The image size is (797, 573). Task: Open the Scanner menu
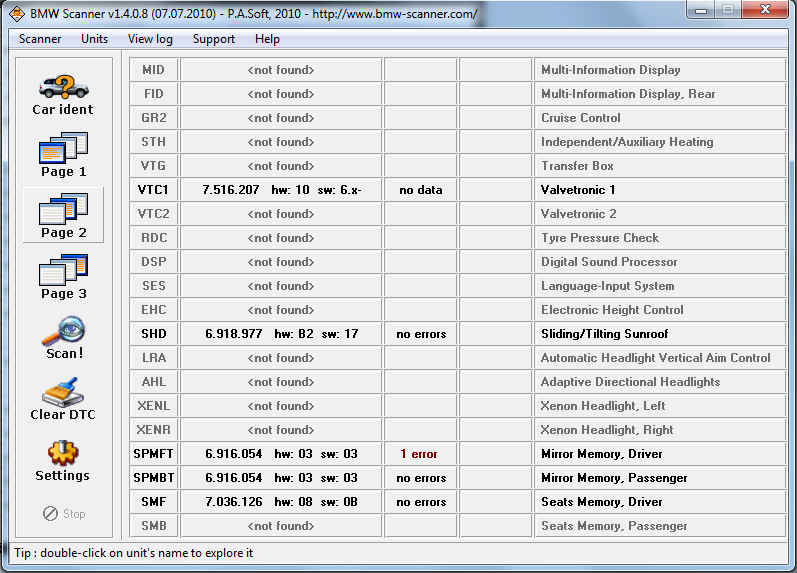40,39
